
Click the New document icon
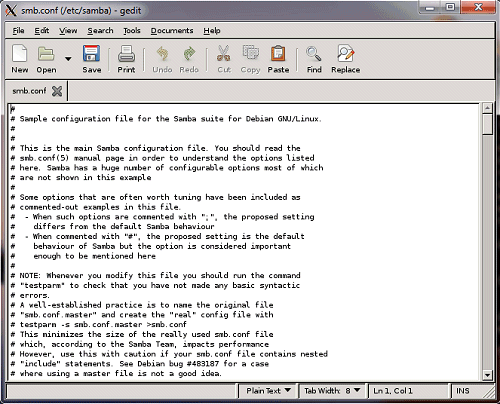click(x=19, y=53)
